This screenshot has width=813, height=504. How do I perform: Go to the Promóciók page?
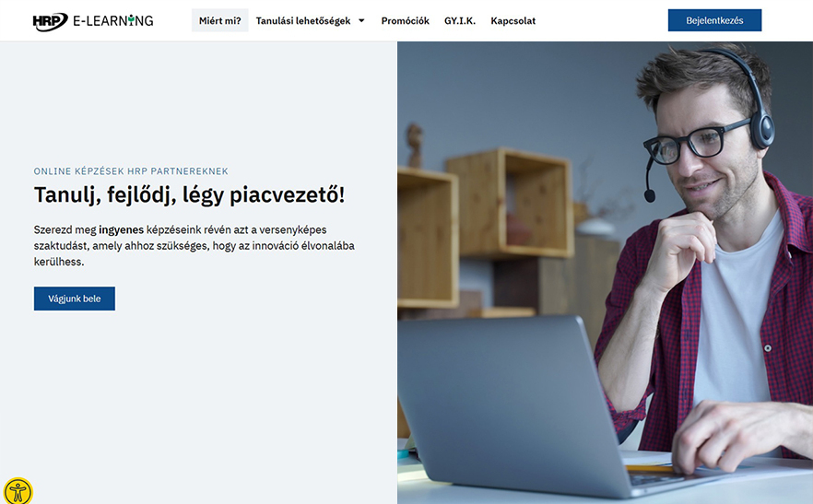tap(405, 21)
